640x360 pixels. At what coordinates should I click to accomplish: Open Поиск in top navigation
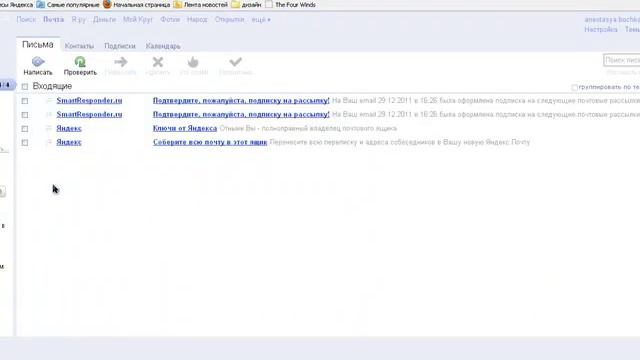pos(26,20)
